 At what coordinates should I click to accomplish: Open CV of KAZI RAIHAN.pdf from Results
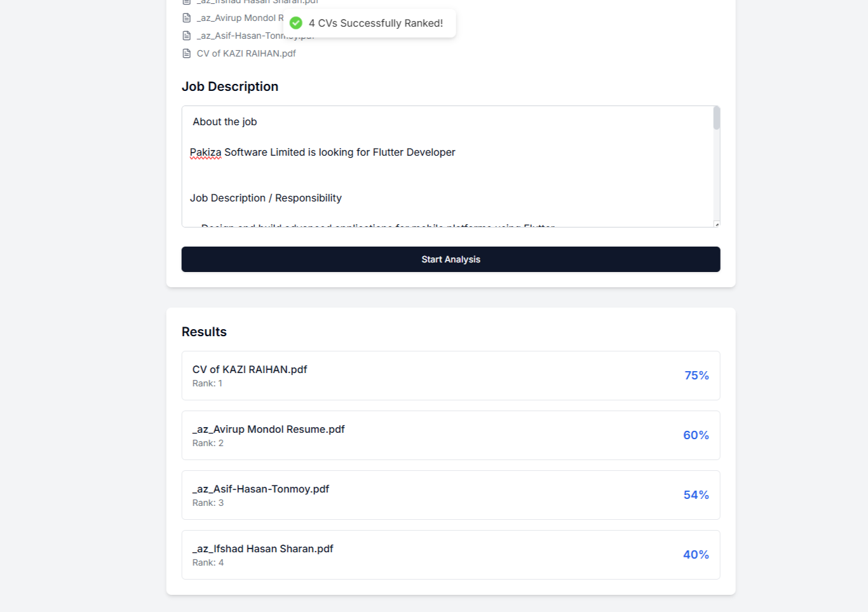point(250,369)
